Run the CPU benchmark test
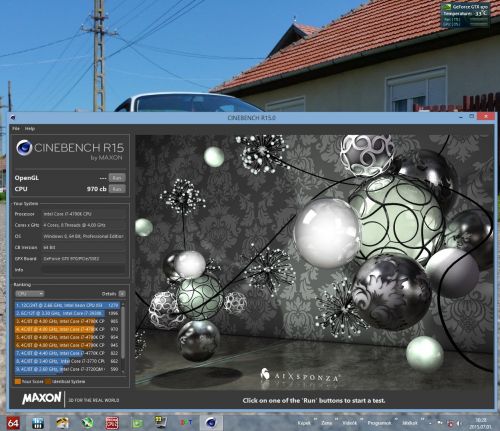 117,189
